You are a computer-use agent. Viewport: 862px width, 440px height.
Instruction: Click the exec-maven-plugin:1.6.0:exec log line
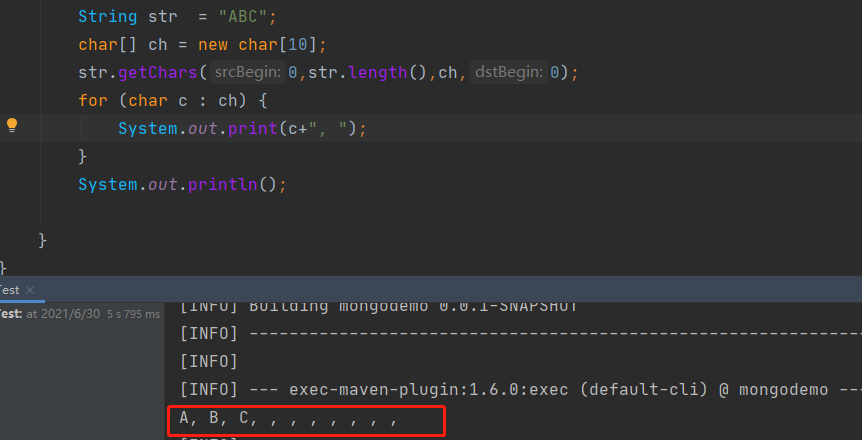[x=521, y=390]
